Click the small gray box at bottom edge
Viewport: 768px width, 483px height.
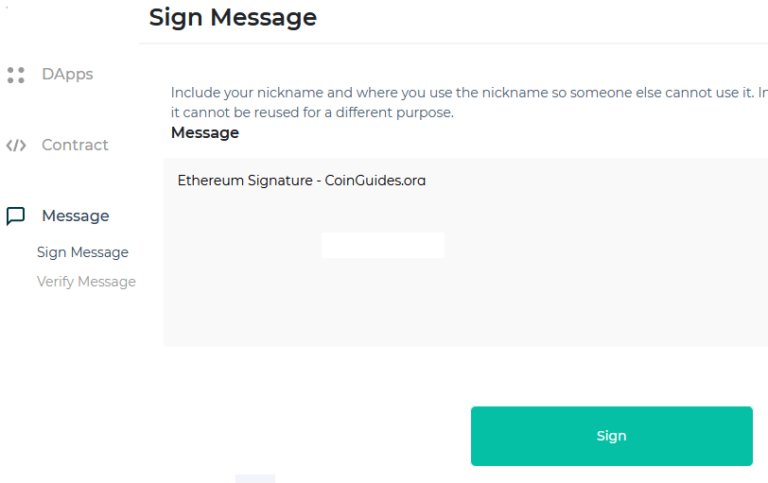(255, 479)
